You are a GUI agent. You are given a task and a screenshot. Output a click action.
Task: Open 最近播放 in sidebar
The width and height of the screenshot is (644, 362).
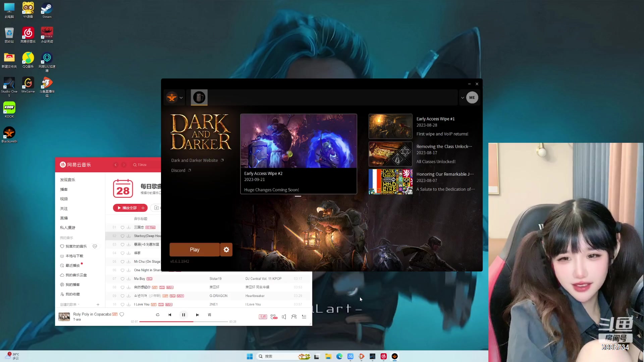click(x=70, y=265)
